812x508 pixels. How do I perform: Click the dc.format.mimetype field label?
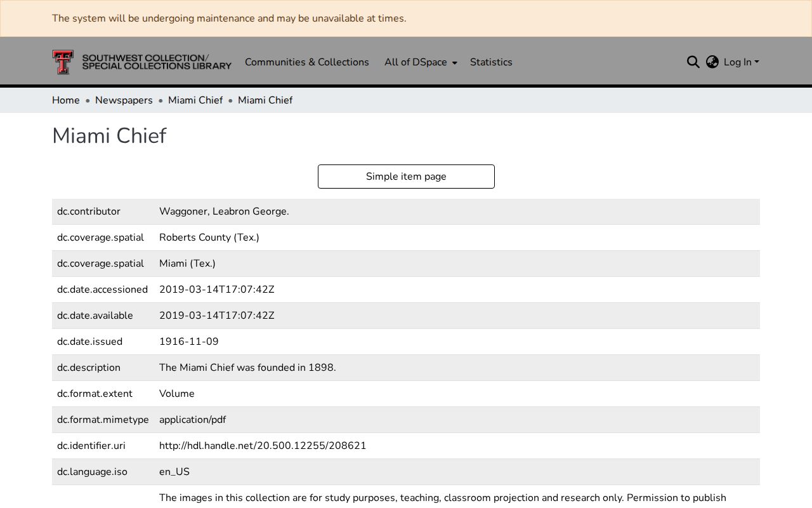pos(103,420)
